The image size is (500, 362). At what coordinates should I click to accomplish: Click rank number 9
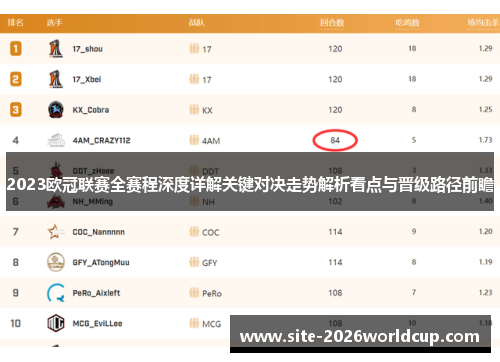[x=16, y=293]
